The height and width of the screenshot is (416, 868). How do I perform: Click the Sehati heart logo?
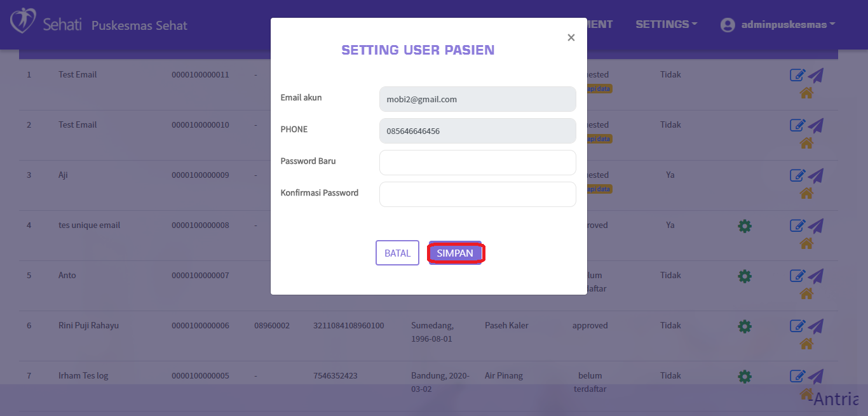(x=24, y=21)
